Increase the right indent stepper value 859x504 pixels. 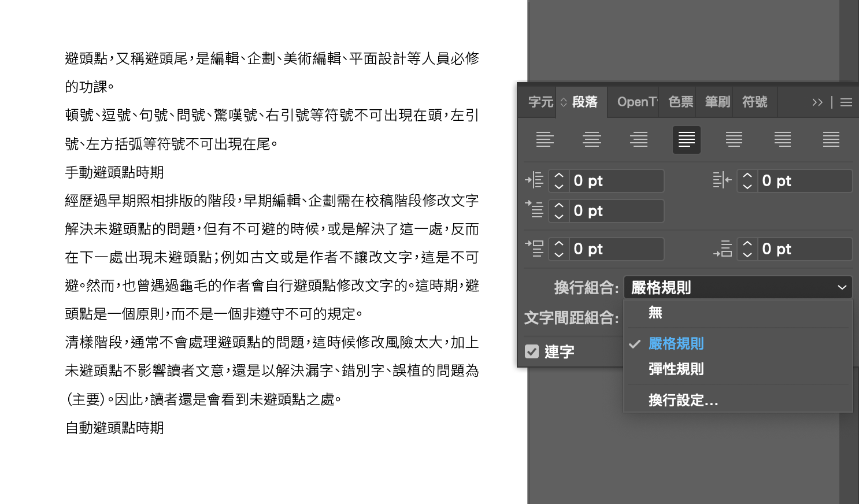[747, 176]
